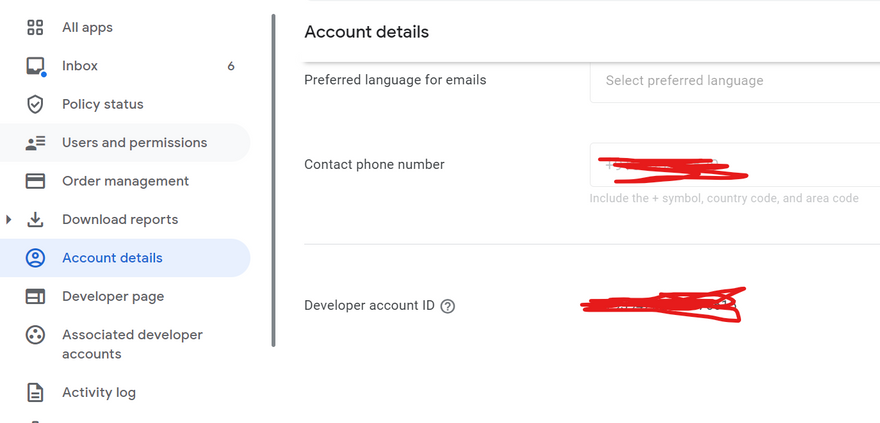
Task: Click the Users and permissions icon
Action: click(35, 143)
